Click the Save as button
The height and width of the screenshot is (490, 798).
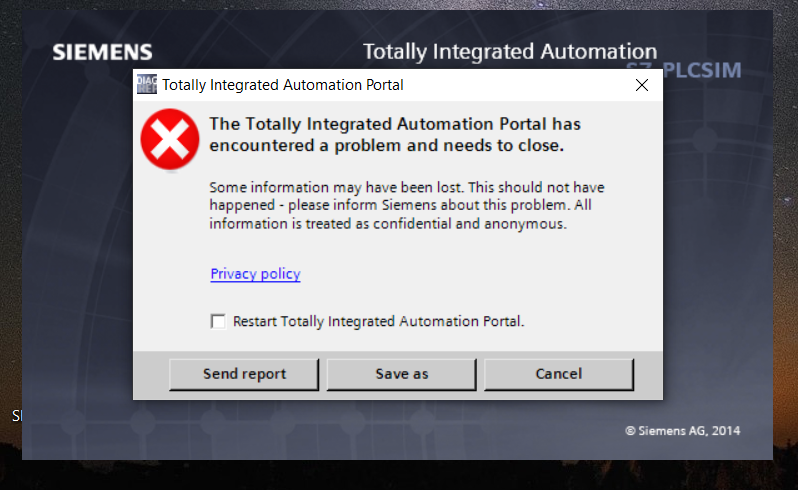402,374
